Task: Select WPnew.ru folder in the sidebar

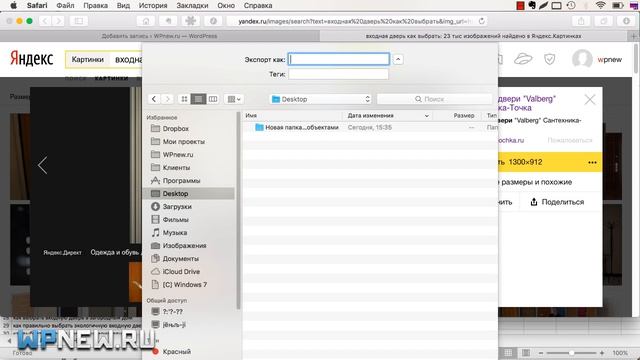Action: pos(189,155)
